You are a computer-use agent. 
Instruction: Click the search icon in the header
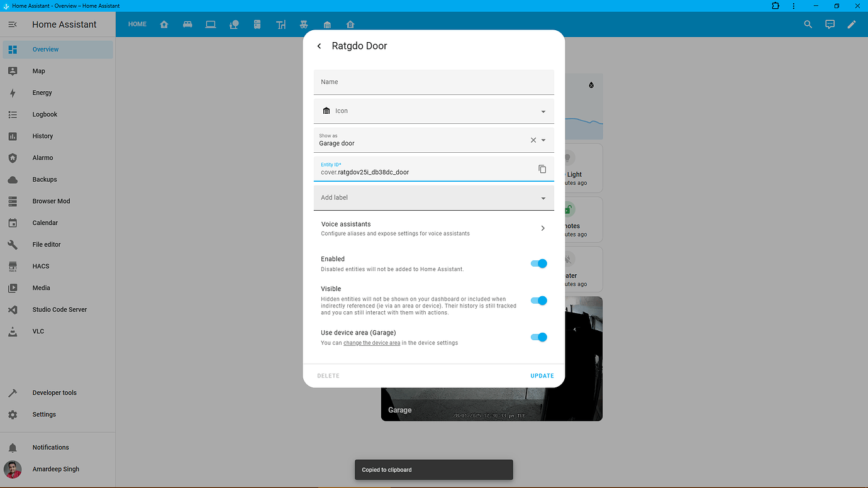(808, 24)
